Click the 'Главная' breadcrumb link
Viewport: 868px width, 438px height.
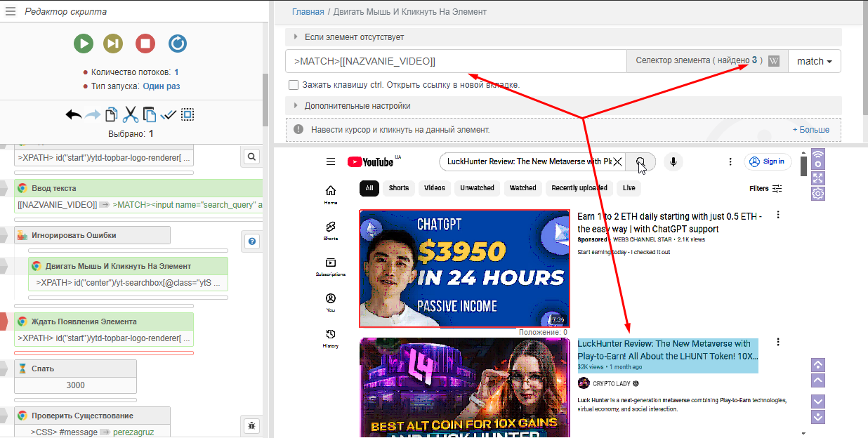coord(308,12)
